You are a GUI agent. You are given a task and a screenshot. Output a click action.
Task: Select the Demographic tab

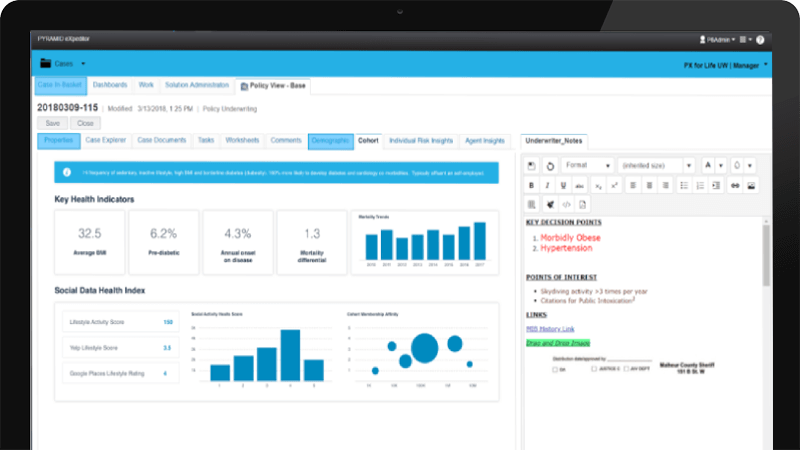click(x=331, y=141)
